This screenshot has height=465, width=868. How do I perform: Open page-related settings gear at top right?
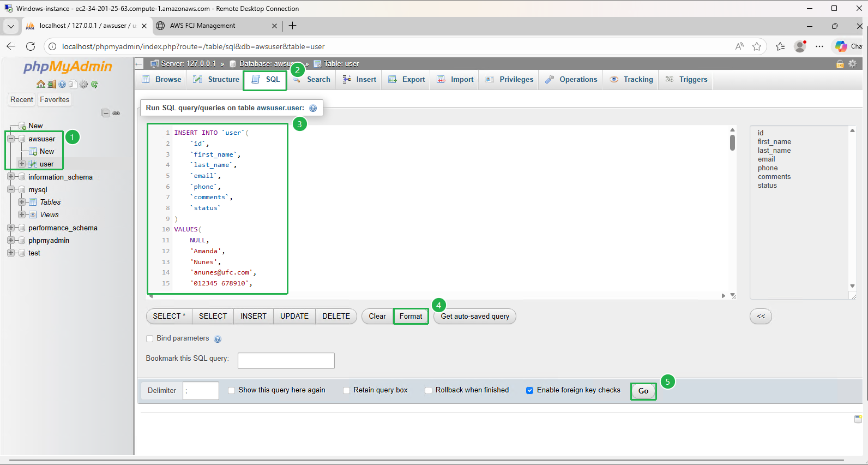[x=852, y=64]
